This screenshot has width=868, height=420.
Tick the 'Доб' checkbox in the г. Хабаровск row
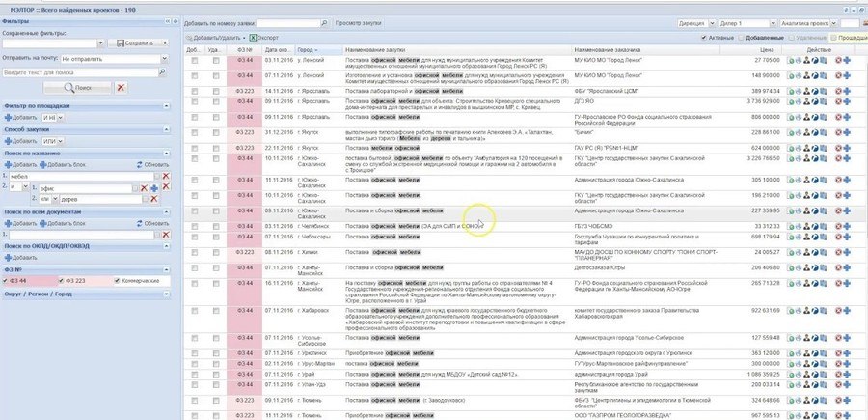tap(194, 312)
